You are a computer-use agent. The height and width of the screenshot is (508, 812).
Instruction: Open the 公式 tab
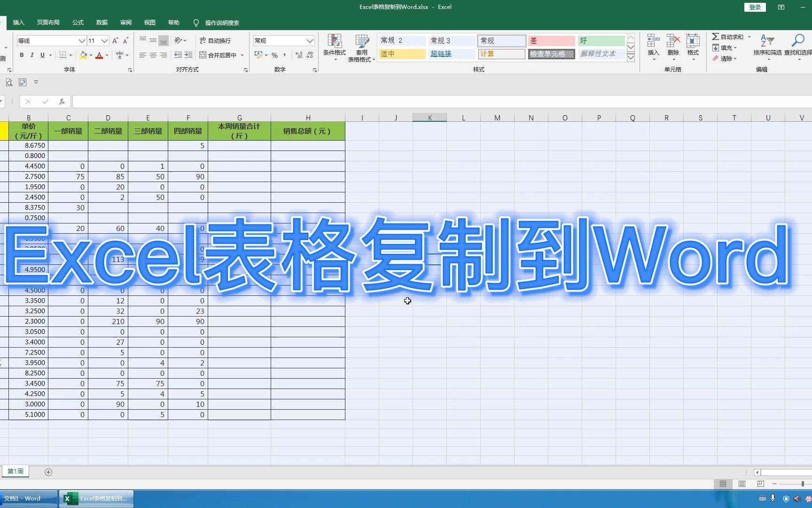(x=78, y=23)
